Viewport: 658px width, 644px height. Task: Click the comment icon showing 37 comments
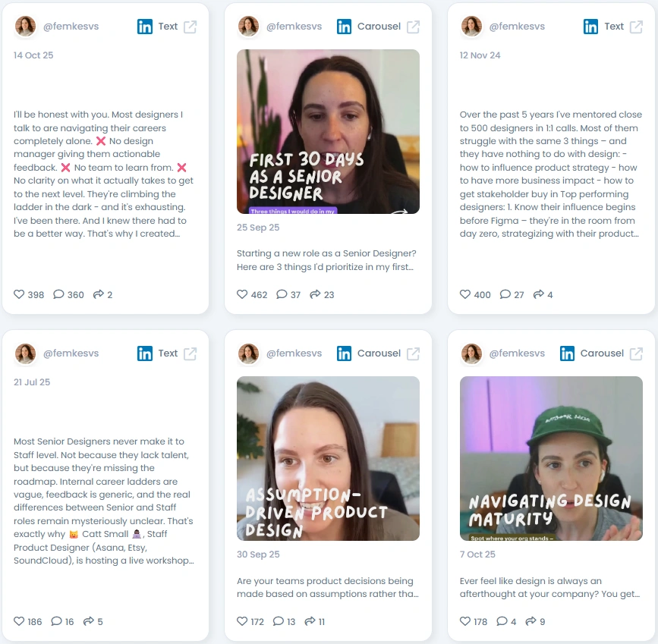282,294
